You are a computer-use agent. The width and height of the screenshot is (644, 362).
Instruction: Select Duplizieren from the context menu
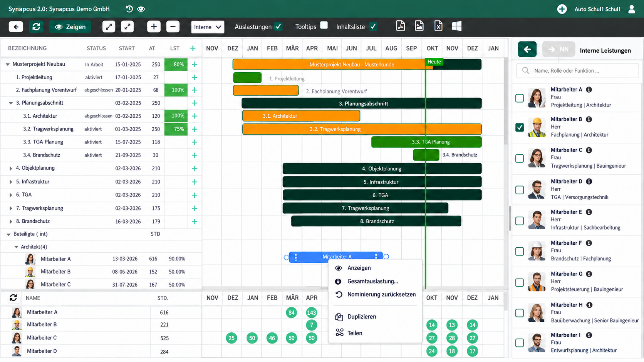pyautogui.click(x=362, y=317)
